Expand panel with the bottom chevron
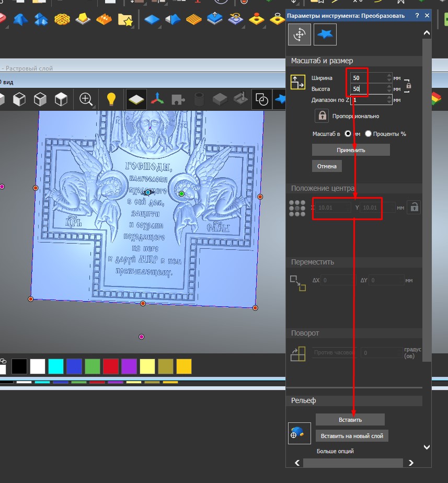This screenshot has height=483, width=448. pyautogui.click(x=427, y=447)
